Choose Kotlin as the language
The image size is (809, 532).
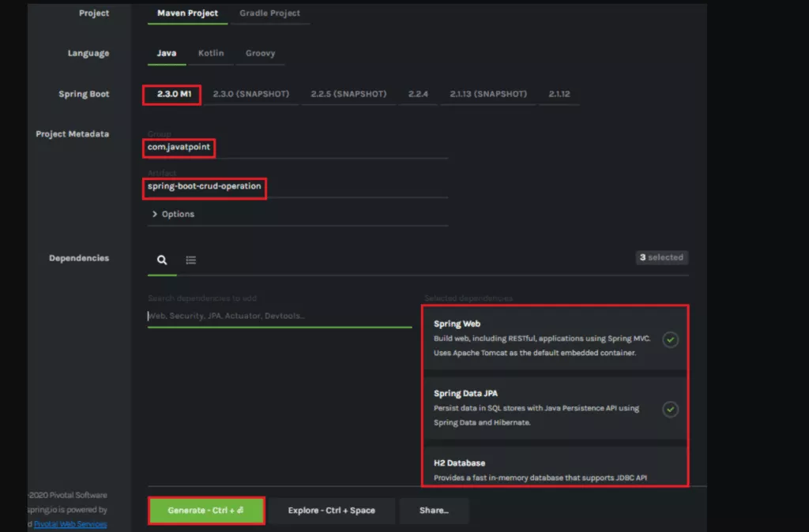pos(211,54)
